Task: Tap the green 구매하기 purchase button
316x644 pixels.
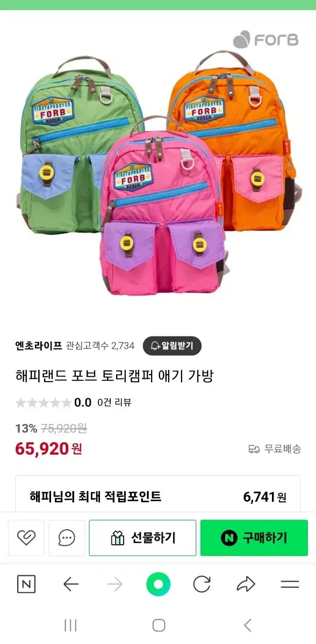Action: point(254,538)
